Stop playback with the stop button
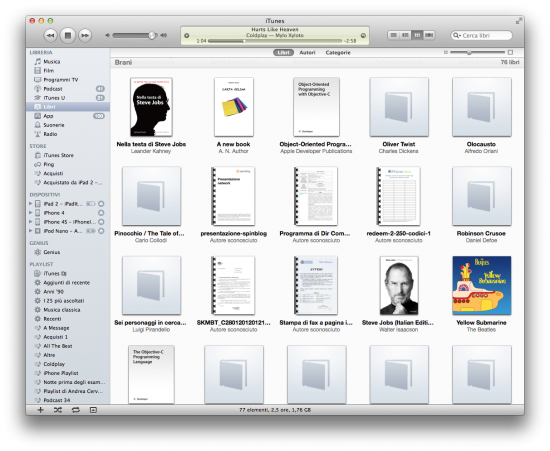Image resolution: width=550 pixels, height=451 pixels. 68,35
